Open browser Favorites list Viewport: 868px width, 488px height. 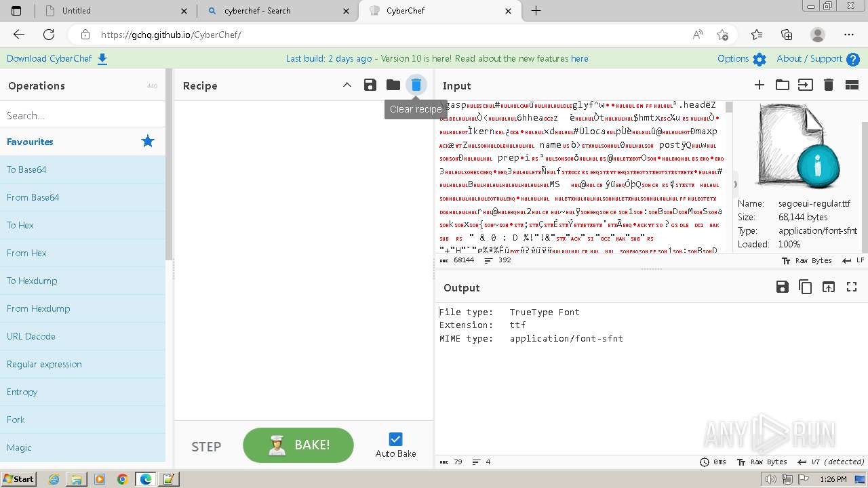[757, 35]
